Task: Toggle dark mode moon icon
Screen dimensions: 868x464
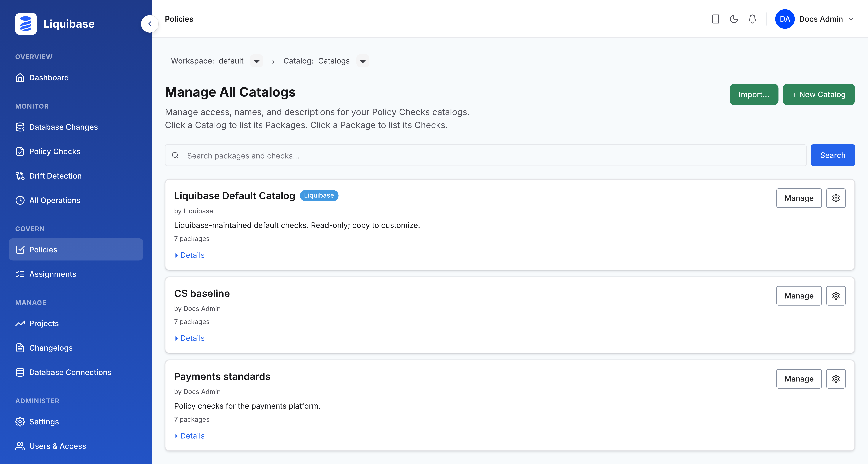Action: 734,19
